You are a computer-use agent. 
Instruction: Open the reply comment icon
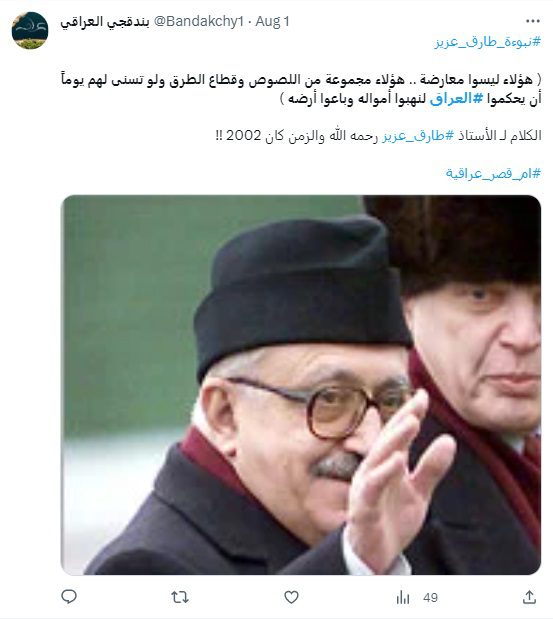[x=69, y=597]
